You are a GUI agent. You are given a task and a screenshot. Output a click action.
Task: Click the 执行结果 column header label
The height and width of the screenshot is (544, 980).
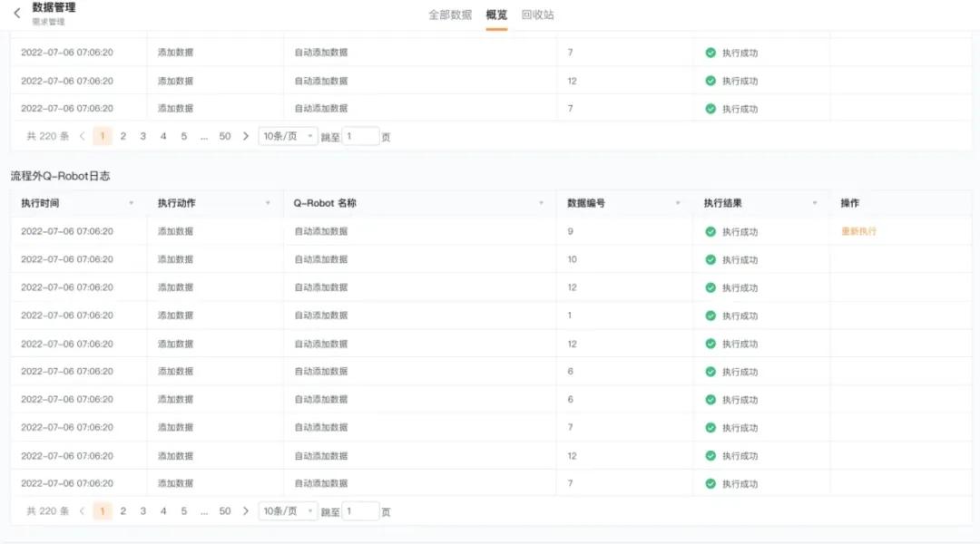coord(723,203)
